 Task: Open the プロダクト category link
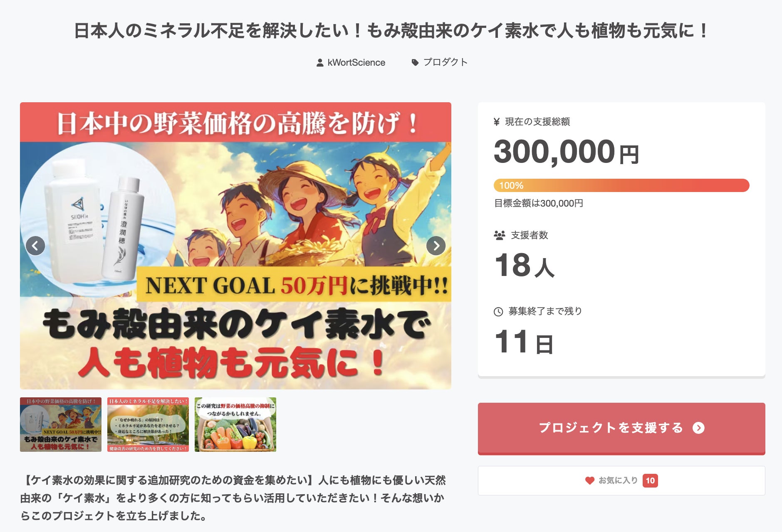coord(445,62)
